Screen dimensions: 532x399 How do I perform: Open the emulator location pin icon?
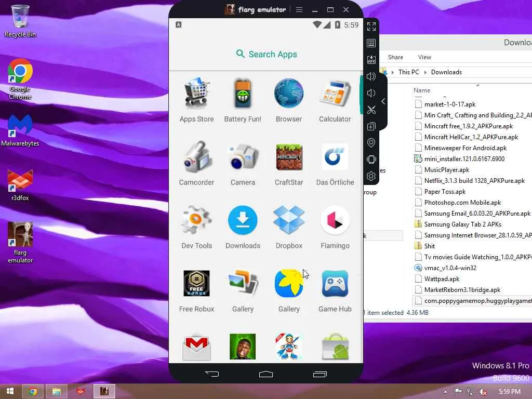coord(371,143)
